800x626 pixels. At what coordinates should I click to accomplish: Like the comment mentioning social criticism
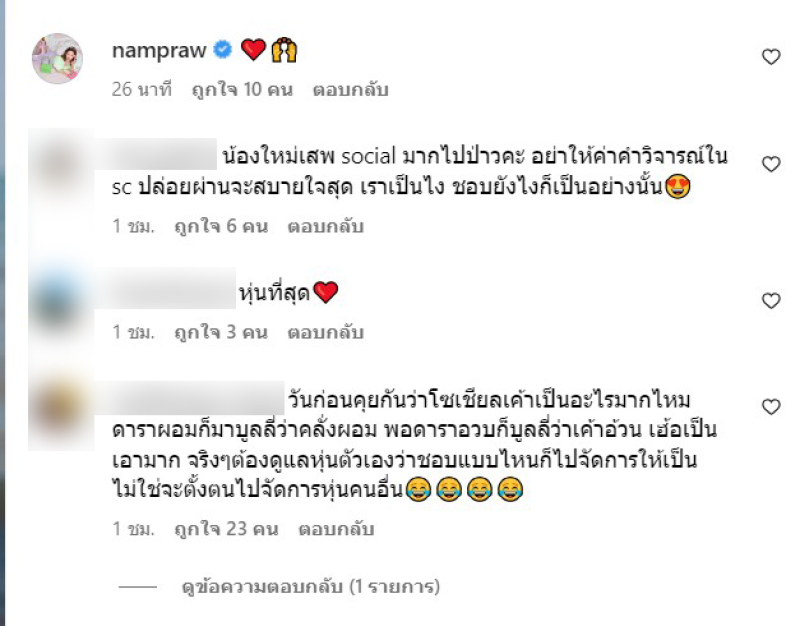coord(771,164)
